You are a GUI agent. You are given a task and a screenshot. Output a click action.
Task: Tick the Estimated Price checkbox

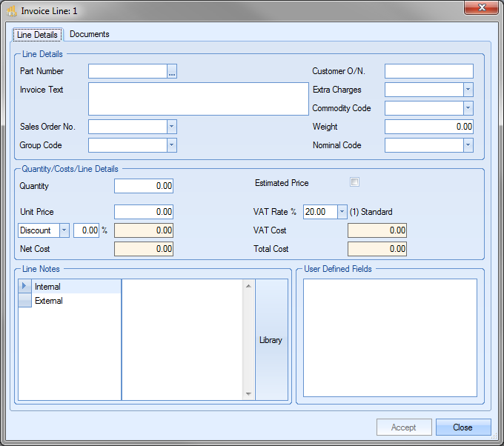coord(354,182)
